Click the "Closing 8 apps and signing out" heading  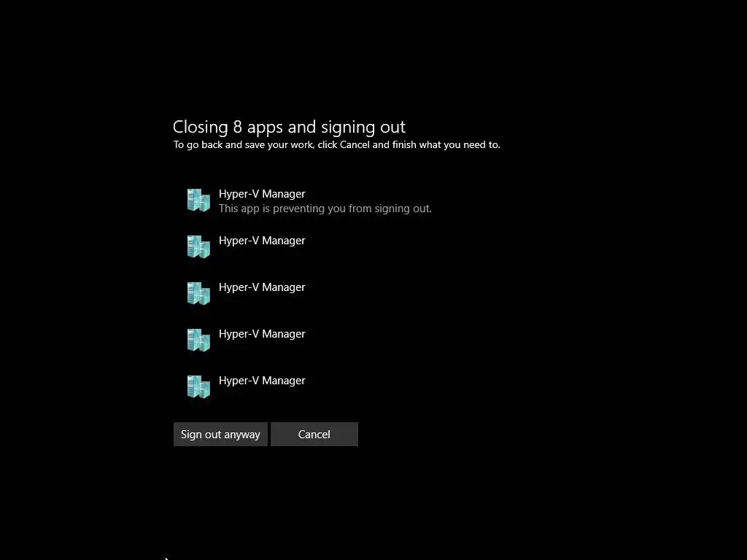(x=289, y=127)
